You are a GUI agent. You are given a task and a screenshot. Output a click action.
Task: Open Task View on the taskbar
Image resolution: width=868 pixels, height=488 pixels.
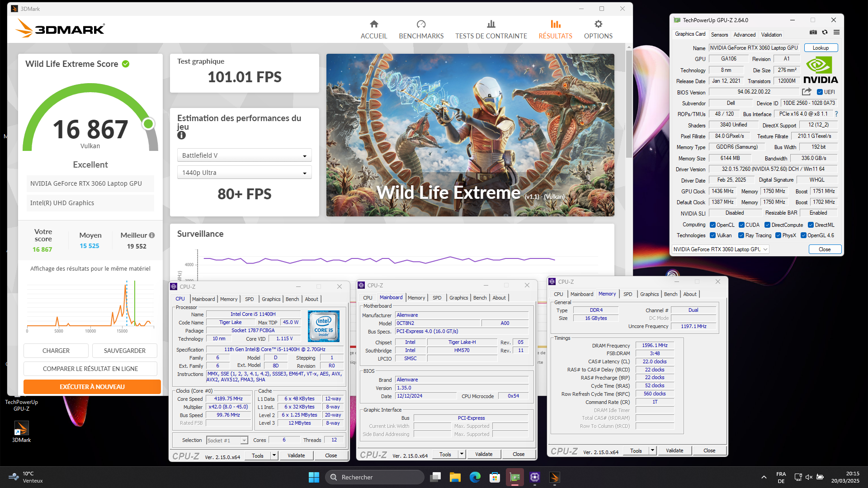point(435,477)
